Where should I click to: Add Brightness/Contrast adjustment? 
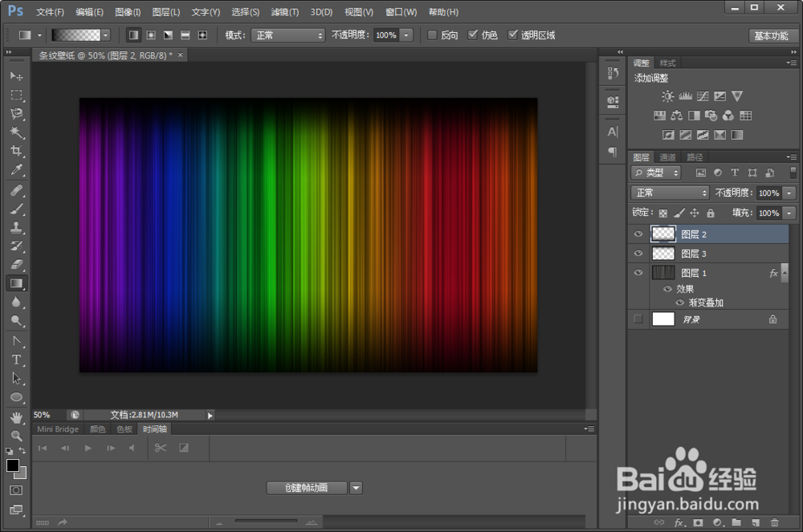tap(667, 96)
